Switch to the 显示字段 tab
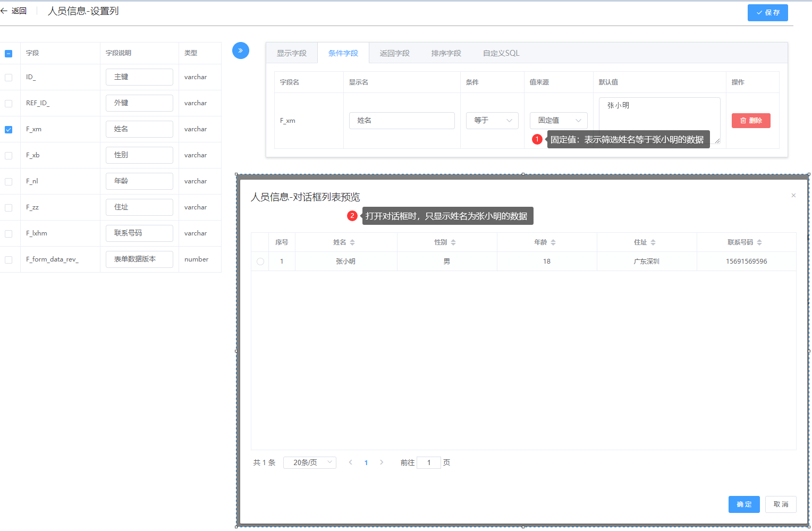 [291, 53]
